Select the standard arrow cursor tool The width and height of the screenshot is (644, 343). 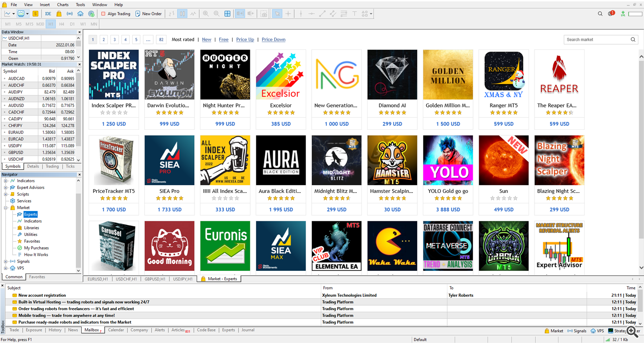277,14
